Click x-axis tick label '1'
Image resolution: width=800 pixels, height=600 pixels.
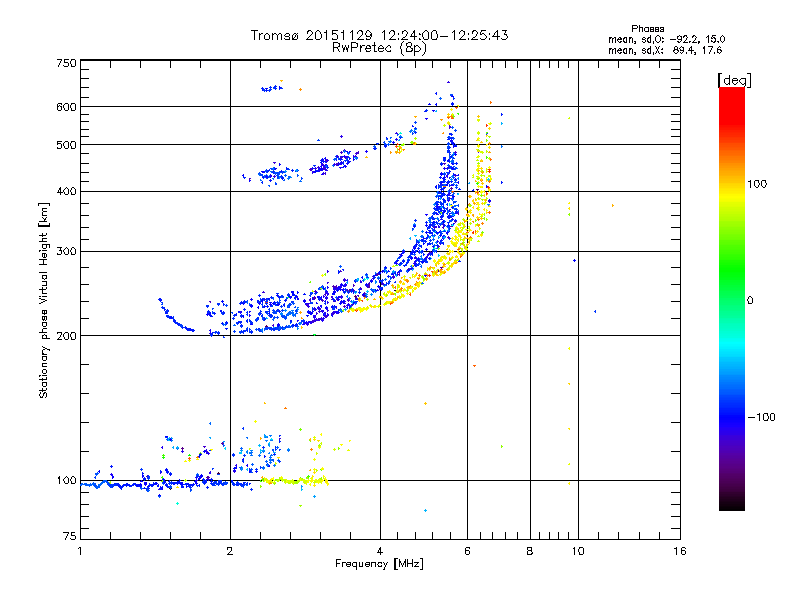80,551
